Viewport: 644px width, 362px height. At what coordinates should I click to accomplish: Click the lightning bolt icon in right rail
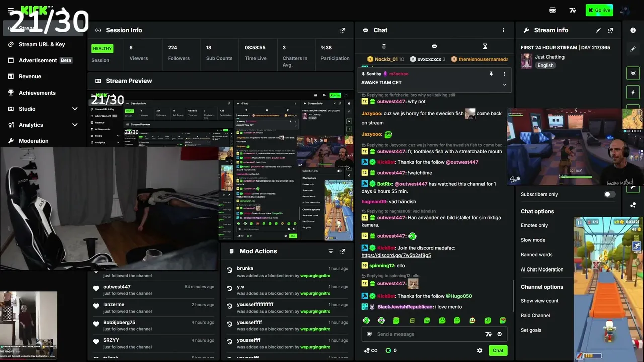click(633, 93)
